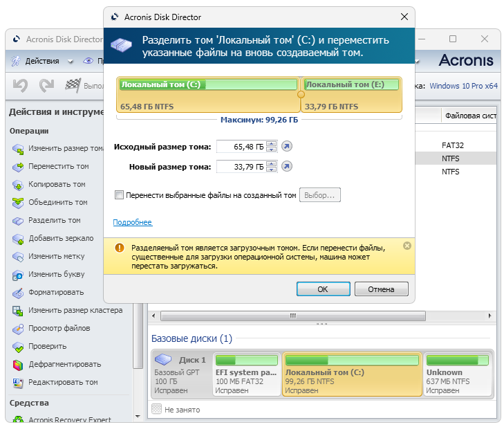Screen dimensions: 504x427
Task: Select the splitter handle between volumes C and E
Action: 301,95
